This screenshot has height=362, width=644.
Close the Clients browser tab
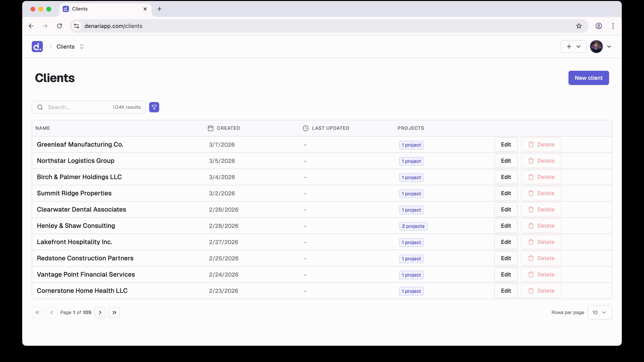(x=145, y=9)
